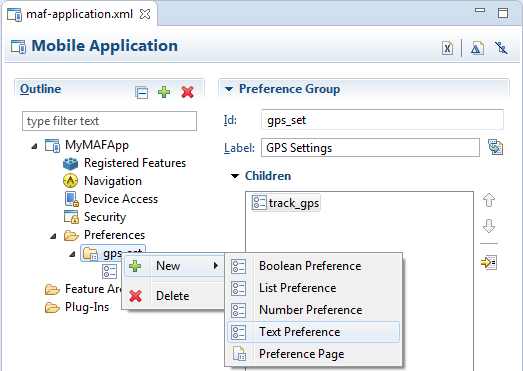Click the move down arrow beside Children list
This screenshot has height=371, width=523.
[489, 226]
